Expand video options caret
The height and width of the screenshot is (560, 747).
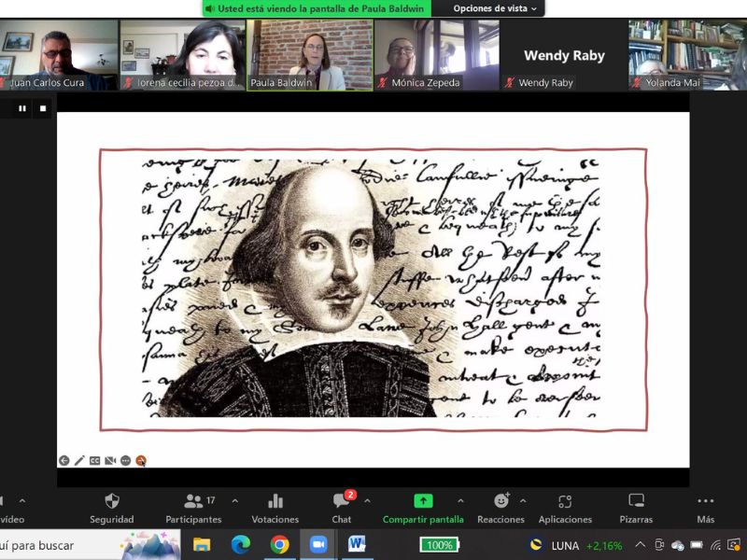[x=22, y=501]
